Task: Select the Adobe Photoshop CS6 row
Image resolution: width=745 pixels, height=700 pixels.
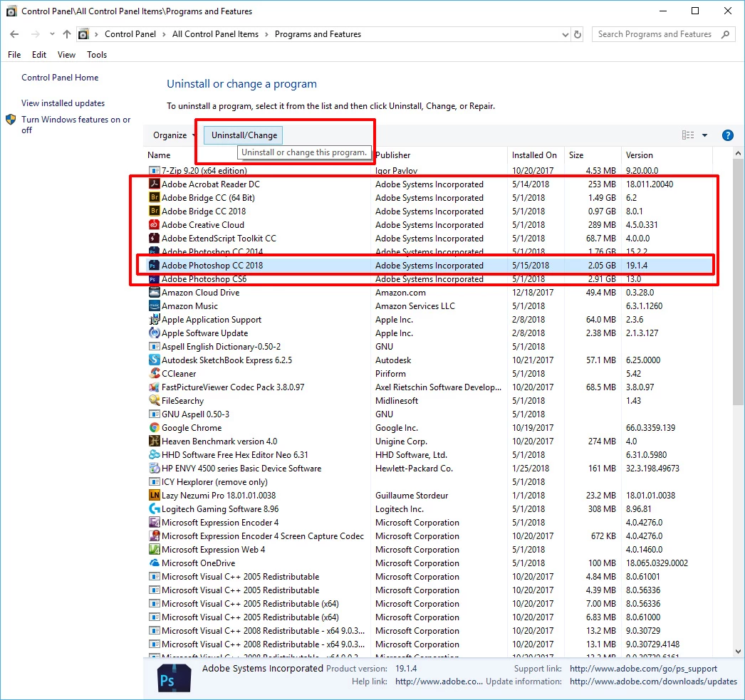Action: pos(430,278)
